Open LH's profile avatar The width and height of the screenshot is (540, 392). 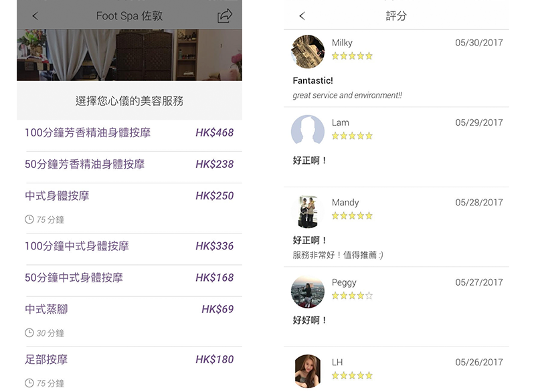pos(308,371)
